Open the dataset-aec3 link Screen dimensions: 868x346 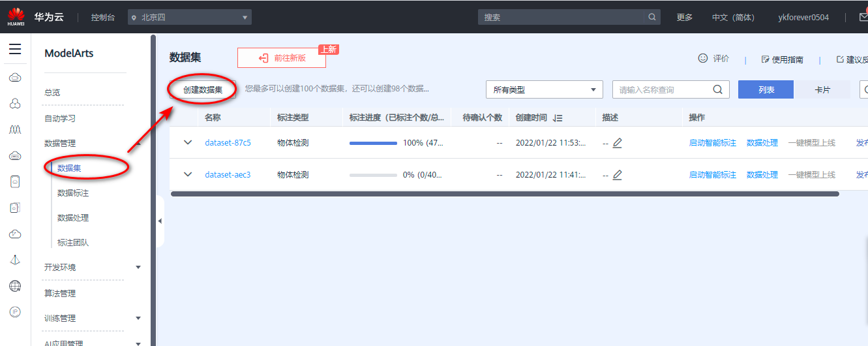click(x=228, y=174)
